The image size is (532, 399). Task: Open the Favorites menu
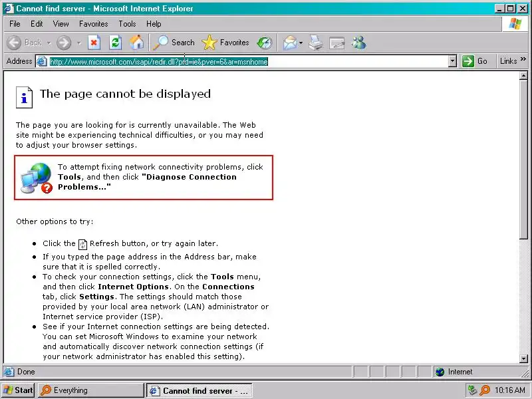click(x=93, y=24)
